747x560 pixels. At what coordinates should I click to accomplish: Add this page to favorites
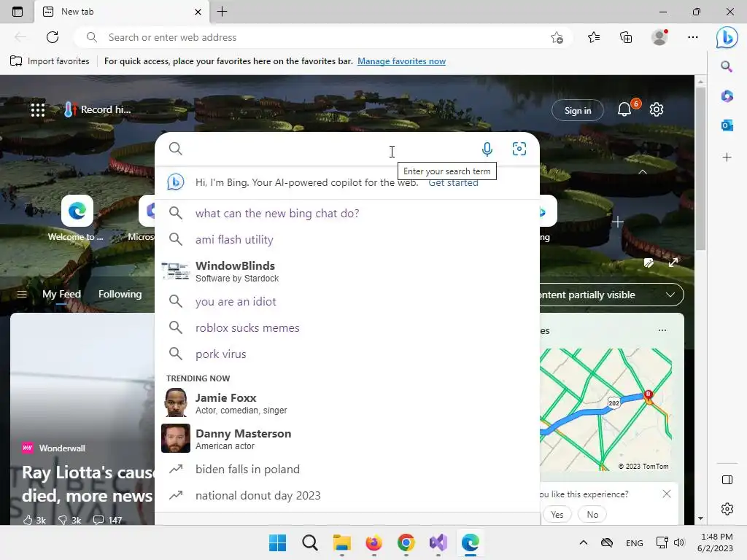(x=557, y=37)
